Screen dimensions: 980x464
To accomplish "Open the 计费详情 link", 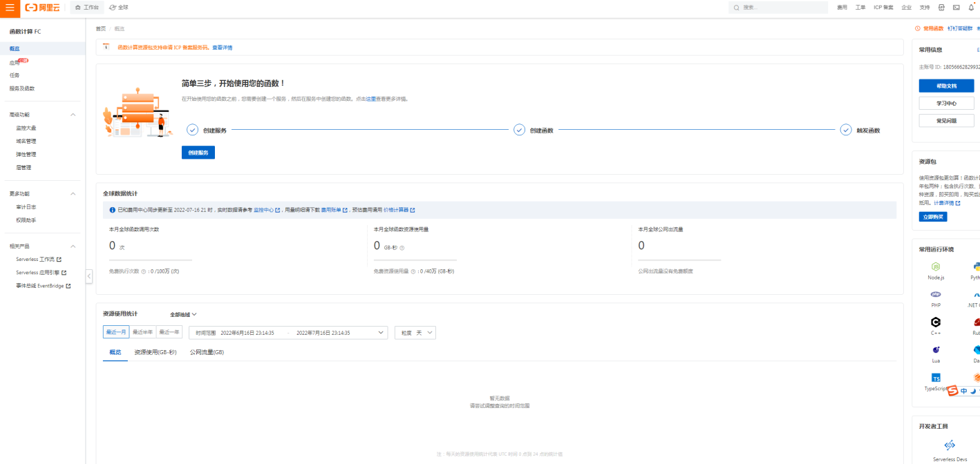I will pos(945,203).
